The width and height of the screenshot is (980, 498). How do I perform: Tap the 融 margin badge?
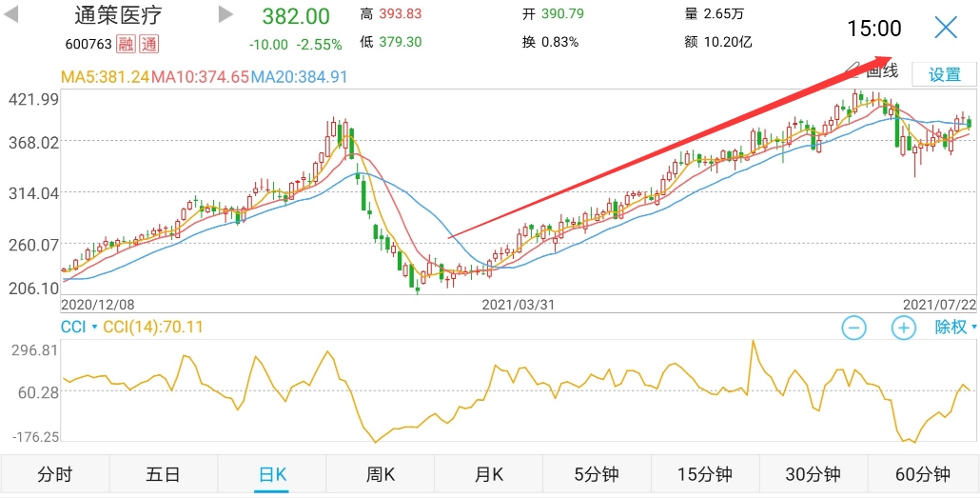point(127,44)
